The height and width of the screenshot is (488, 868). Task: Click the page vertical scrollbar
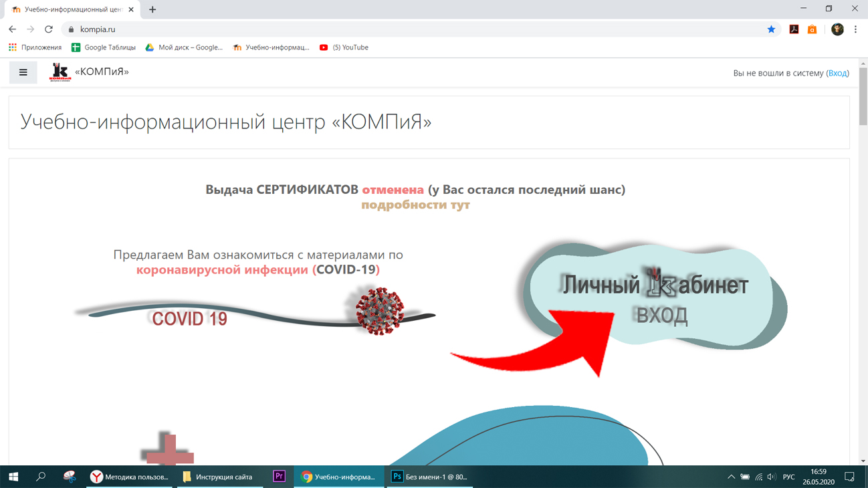[863, 261]
